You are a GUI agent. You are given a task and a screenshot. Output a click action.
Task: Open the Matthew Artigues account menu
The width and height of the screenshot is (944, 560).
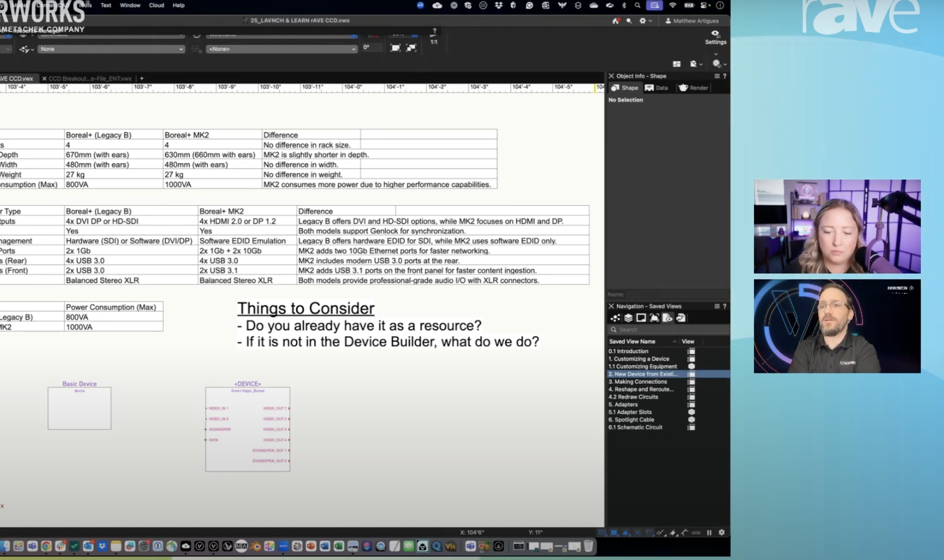(x=692, y=21)
